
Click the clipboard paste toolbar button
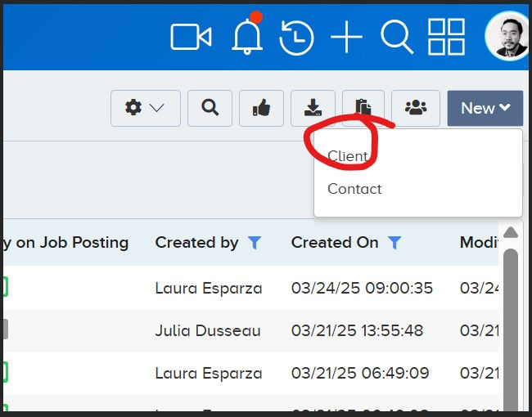click(363, 108)
